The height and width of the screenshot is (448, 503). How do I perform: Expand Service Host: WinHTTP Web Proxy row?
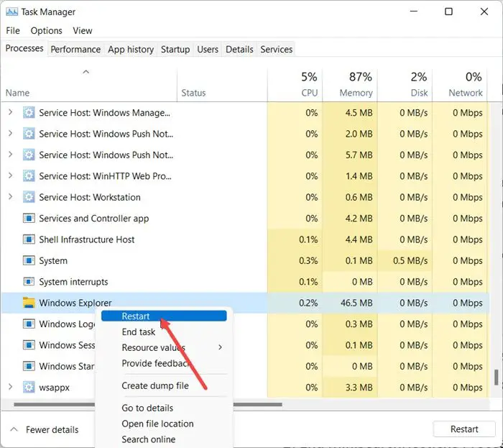(10, 176)
